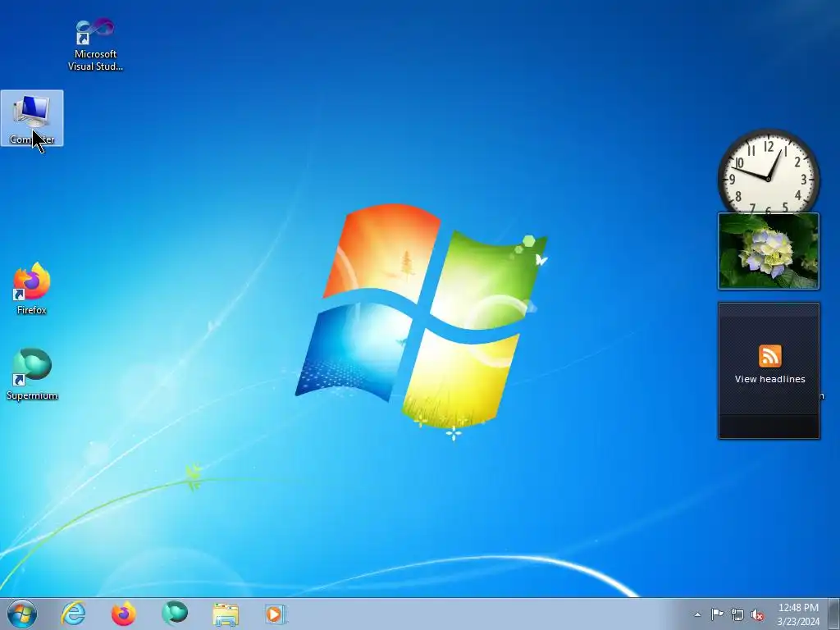Launch Supermium from the taskbar

tap(175, 614)
